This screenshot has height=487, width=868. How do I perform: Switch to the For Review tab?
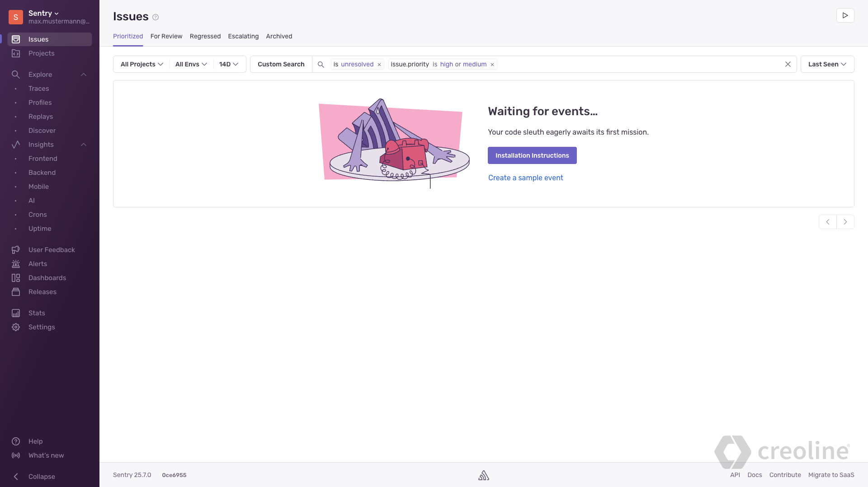[166, 36]
